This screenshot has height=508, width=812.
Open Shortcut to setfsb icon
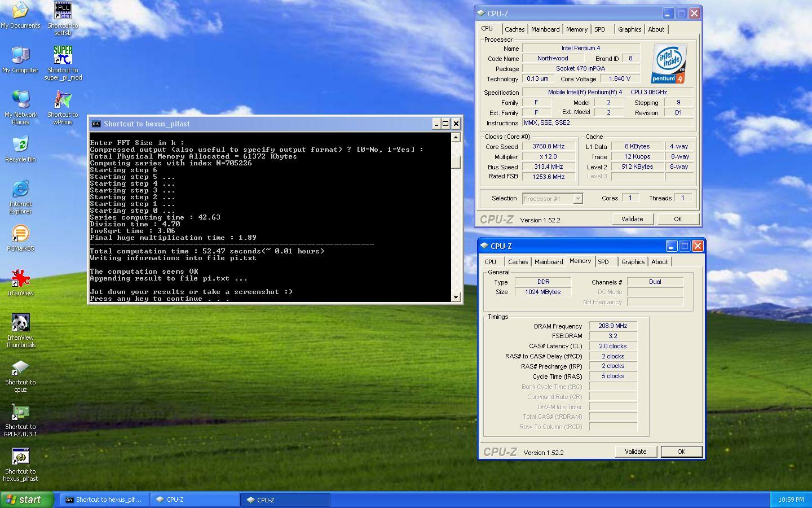point(63,19)
